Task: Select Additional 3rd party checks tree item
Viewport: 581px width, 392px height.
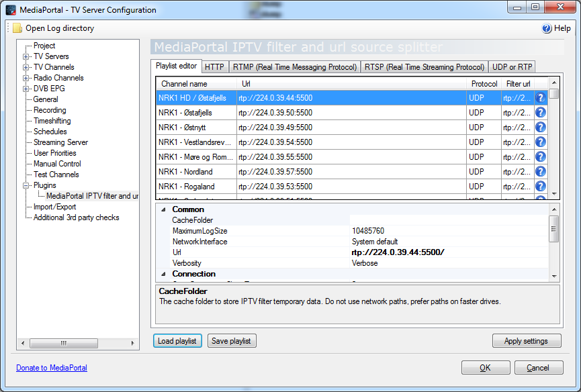Action: click(77, 217)
